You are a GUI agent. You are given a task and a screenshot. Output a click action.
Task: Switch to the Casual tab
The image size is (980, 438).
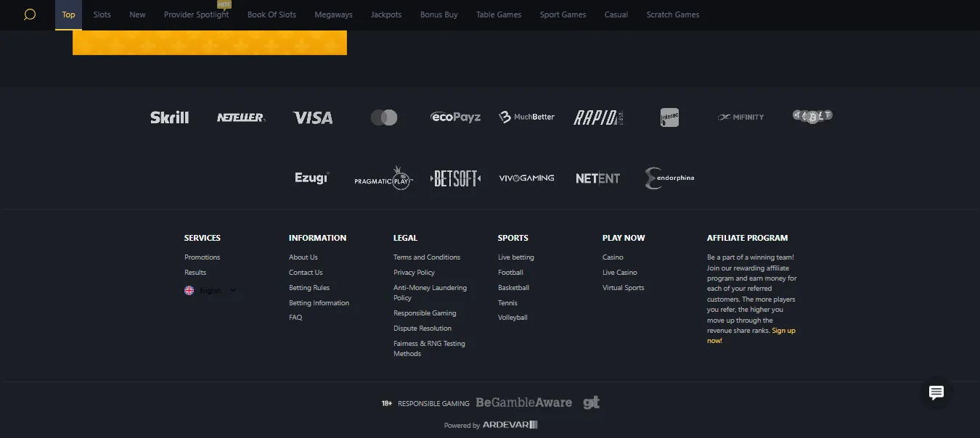[616, 15]
